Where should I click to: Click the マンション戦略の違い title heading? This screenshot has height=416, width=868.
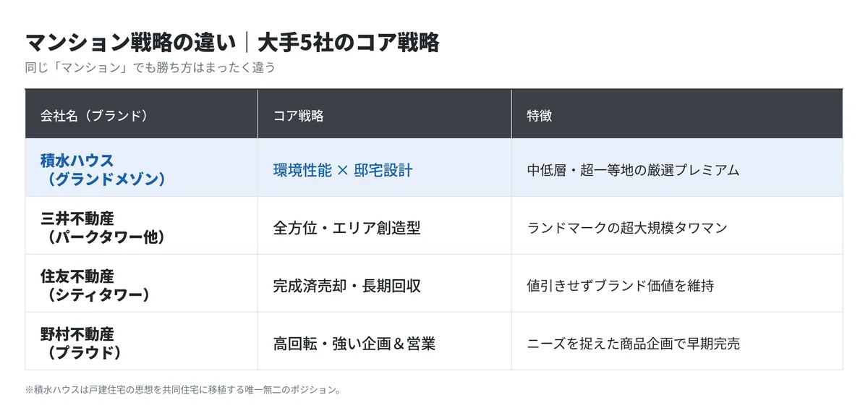131,43
